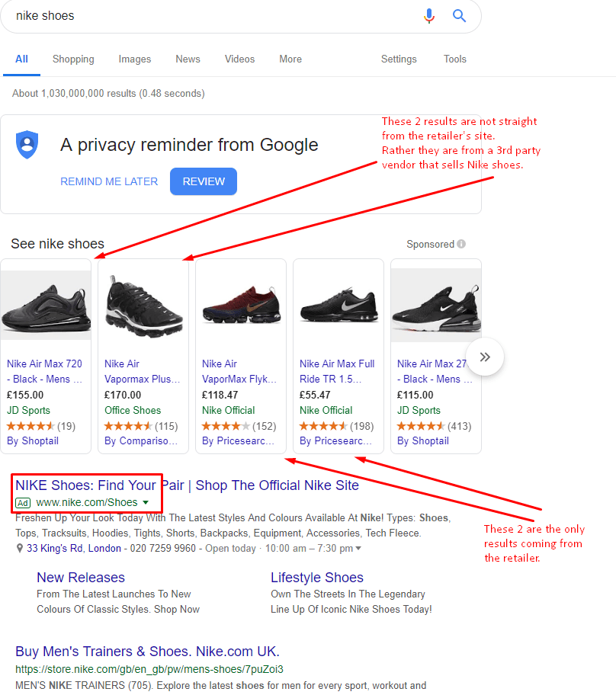
Task: Open the Lifestyle Shoes sitelink
Action: [317, 578]
